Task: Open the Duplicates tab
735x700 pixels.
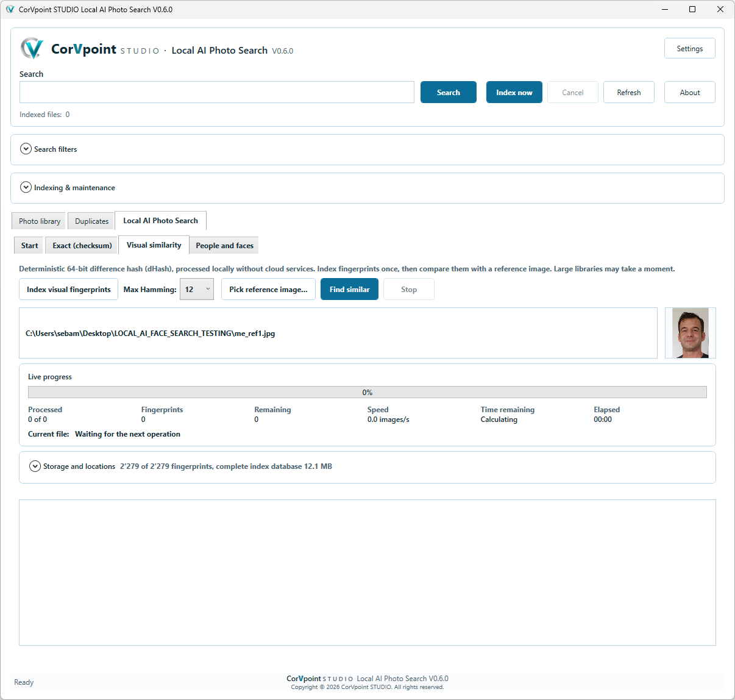Action: 91,221
